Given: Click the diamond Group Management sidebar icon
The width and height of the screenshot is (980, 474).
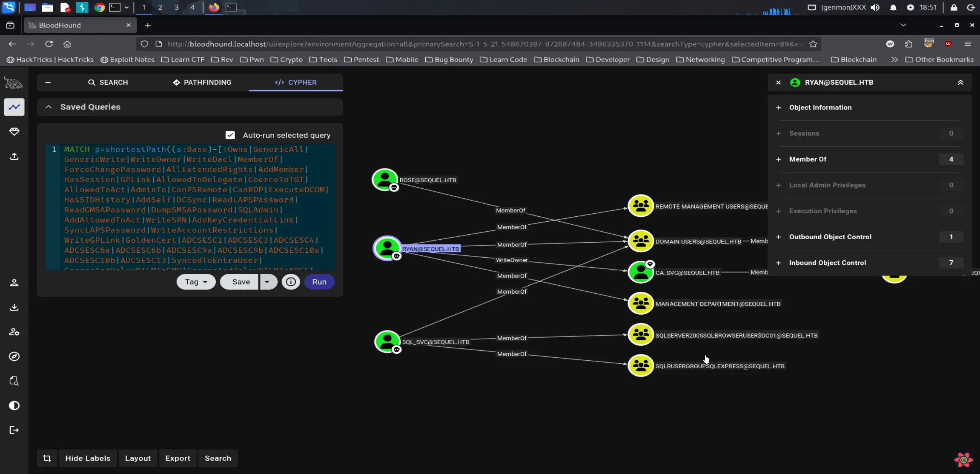Looking at the screenshot, I should click(14, 132).
